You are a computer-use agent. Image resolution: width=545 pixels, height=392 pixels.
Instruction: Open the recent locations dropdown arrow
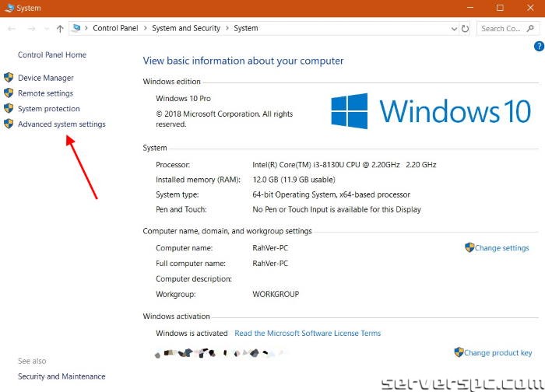[x=45, y=29]
